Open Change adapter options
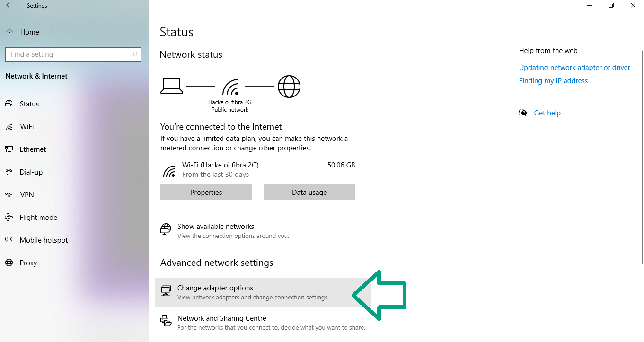This screenshot has width=644, height=342. pos(215,288)
